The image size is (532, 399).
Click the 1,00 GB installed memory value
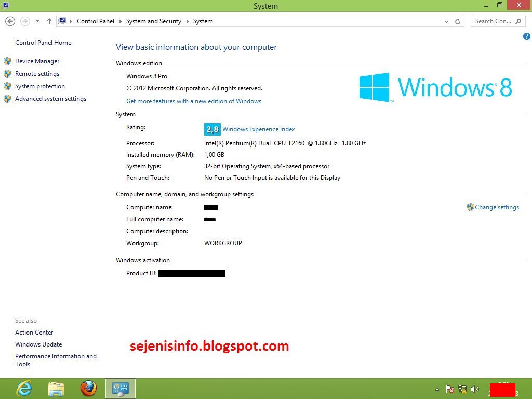point(214,155)
